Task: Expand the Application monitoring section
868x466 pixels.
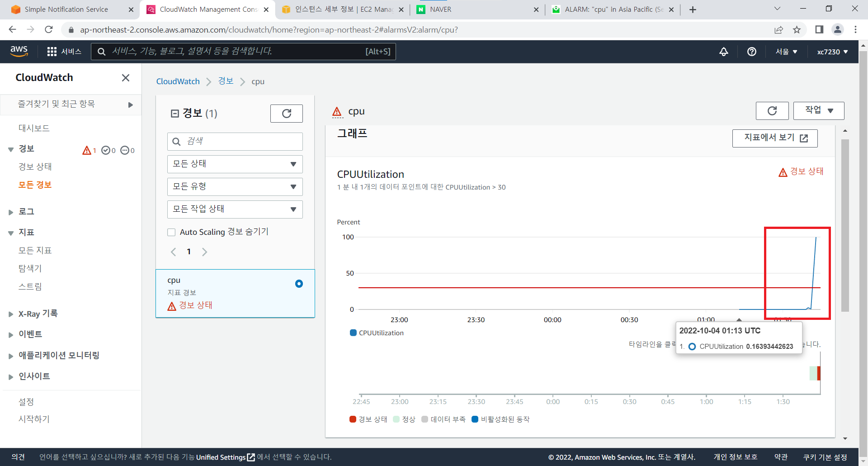Action: 11,356
